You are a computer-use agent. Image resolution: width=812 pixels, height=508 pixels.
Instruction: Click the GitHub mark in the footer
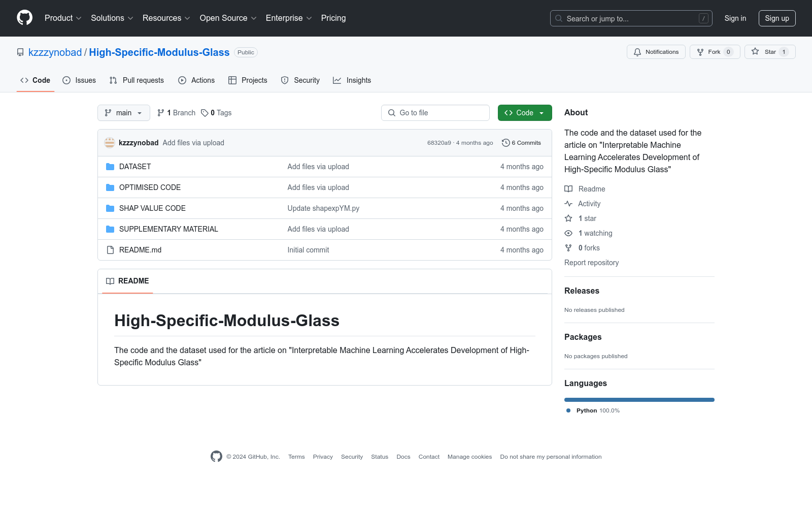216,456
